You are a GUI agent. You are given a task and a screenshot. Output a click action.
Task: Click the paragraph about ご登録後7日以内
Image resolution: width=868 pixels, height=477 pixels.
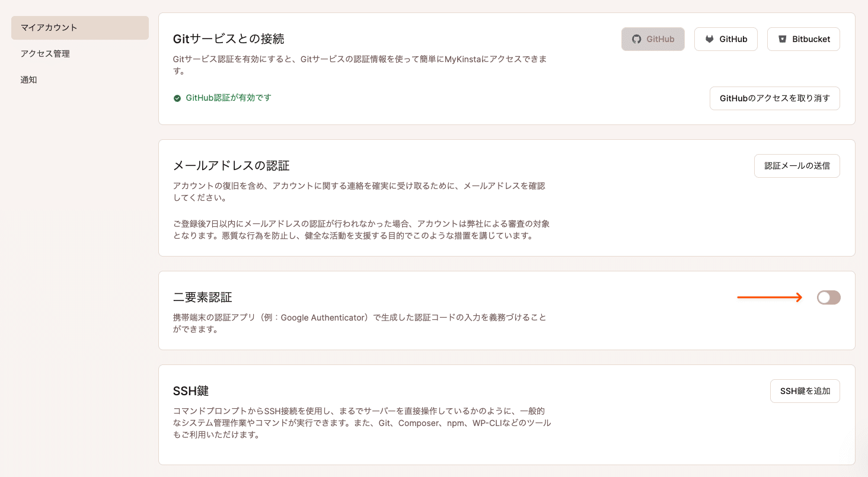[362, 230]
